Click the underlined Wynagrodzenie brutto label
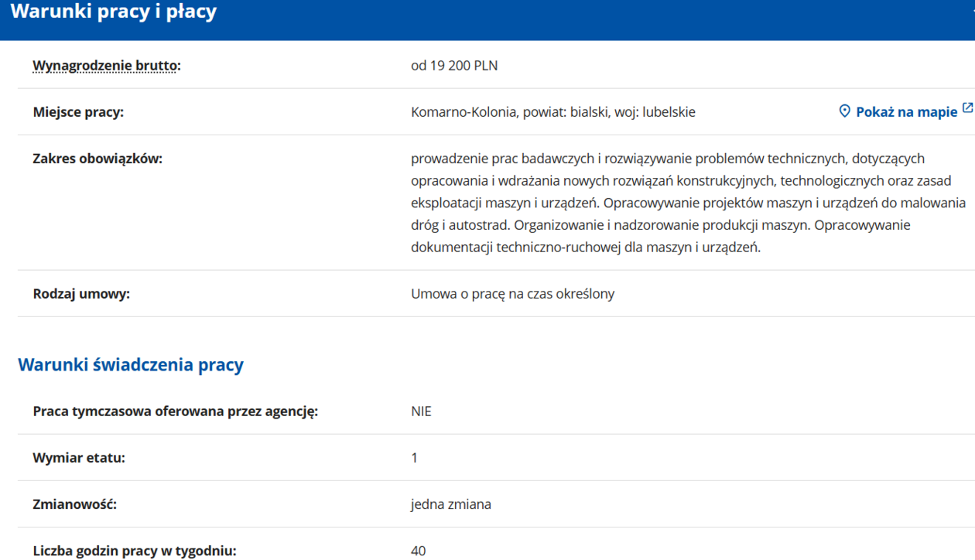The image size is (975, 560). pyautogui.click(x=106, y=66)
